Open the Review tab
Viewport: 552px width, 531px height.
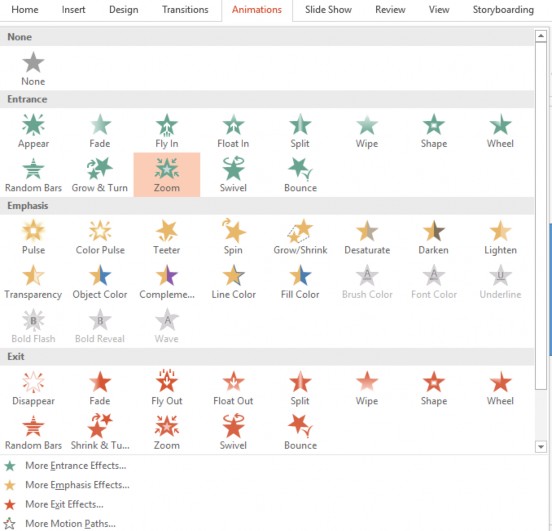pos(390,10)
